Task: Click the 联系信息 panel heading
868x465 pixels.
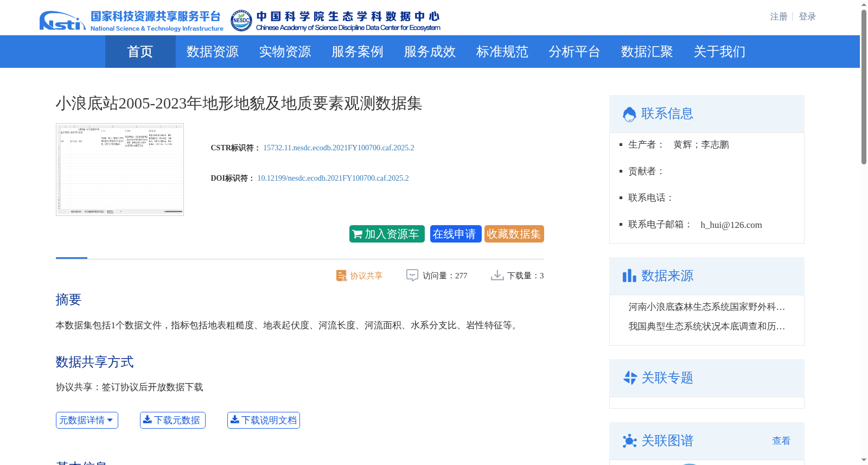Action: coord(667,114)
